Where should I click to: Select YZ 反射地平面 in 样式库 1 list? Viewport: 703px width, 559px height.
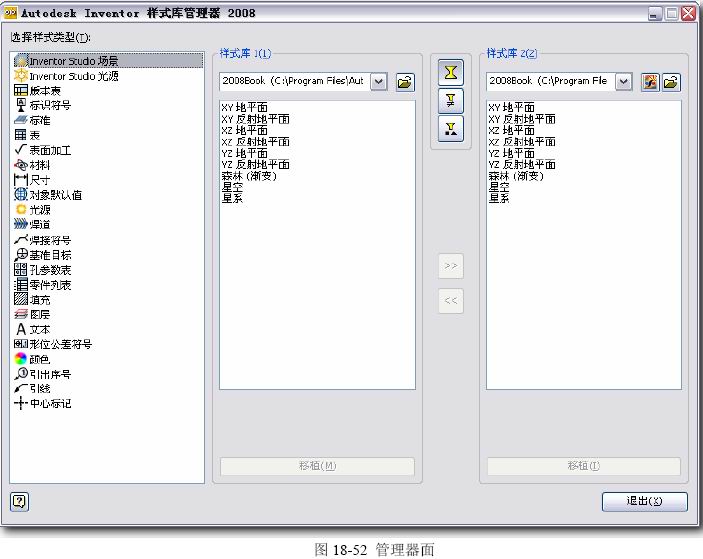click(x=256, y=165)
